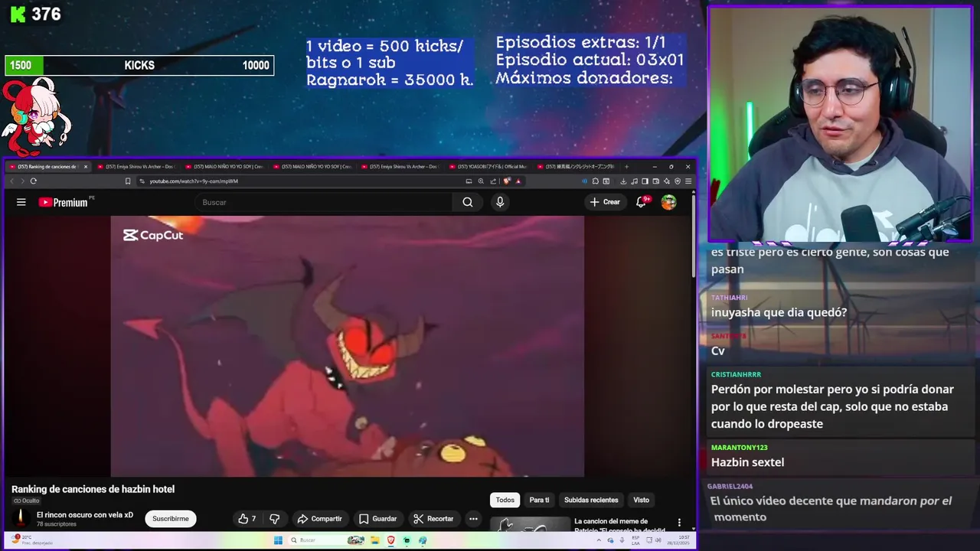The height and width of the screenshot is (551, 980).
Task: Click the YouTube page vertical scrollbar
Action: coord(694,237)
